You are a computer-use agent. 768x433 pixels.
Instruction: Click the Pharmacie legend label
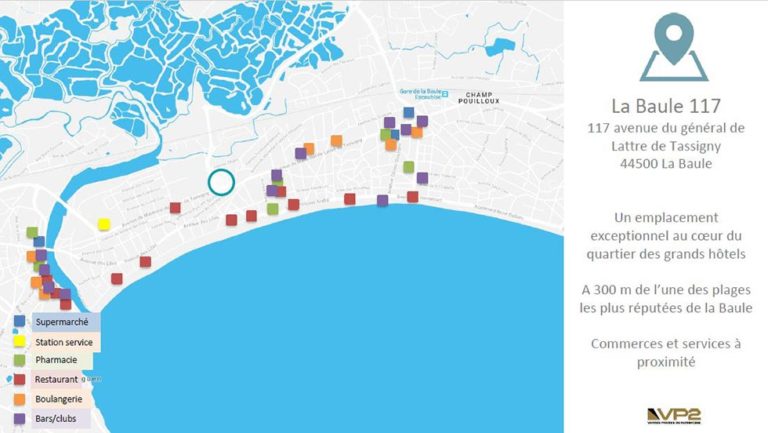pyautogui.click(x=56, y=360)
